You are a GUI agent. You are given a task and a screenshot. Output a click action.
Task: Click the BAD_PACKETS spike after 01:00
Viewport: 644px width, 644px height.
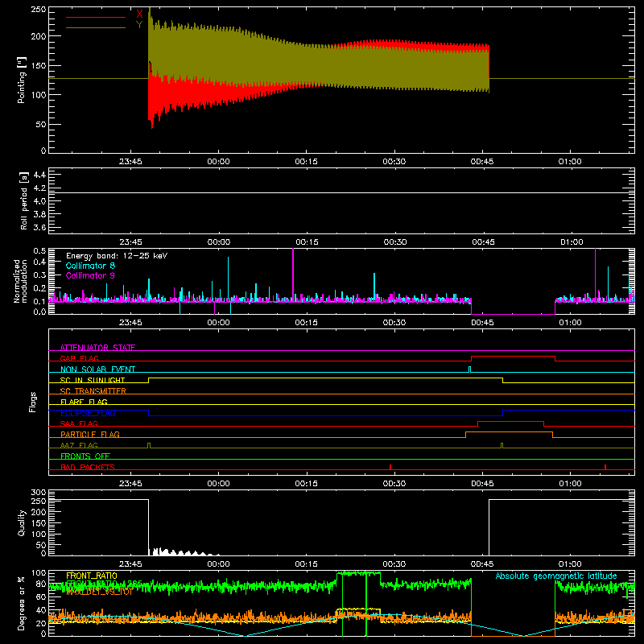pos(605,467)
